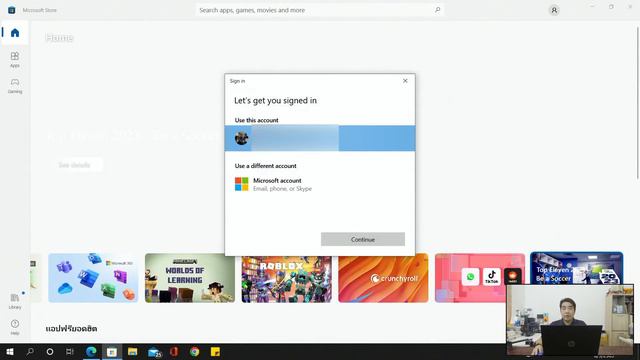Open the Microsoft 365 apps banner
The height and width of the screenshot is (360, 640).
93,278
